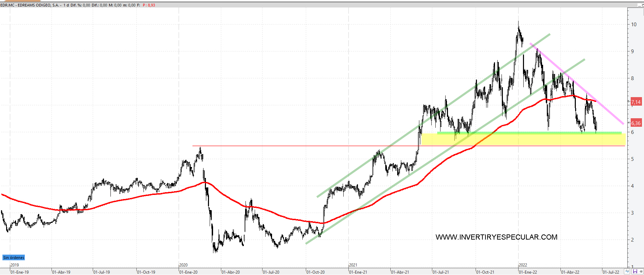This screenshot has height=275, width=644.
Task: Click the pin icon beside the save icon
Action: click(x=641, y=272)
